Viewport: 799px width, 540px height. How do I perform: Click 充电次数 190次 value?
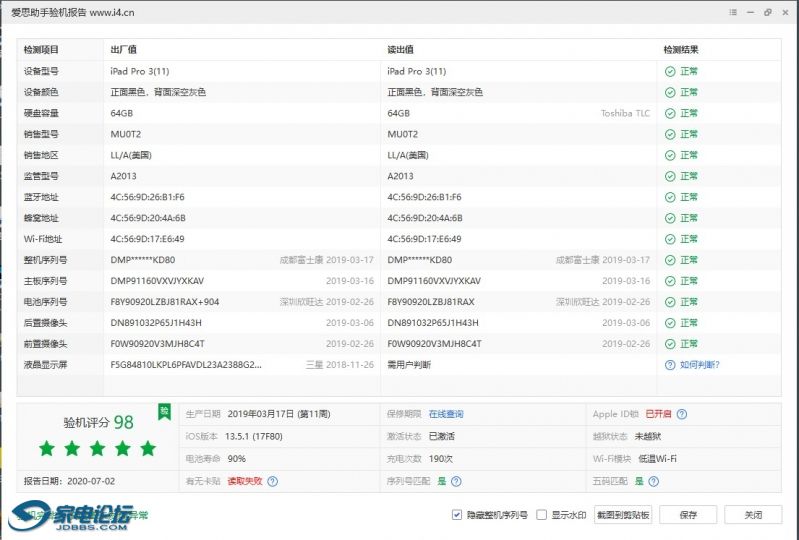(x=441, y=459)
